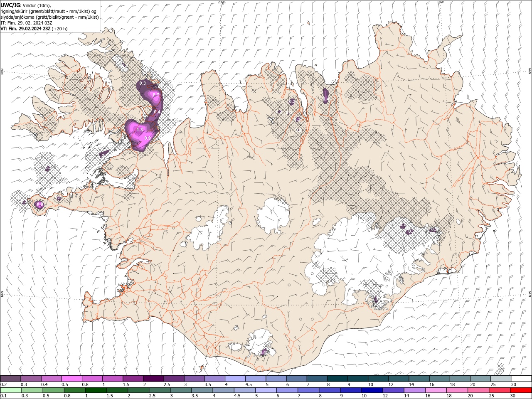Click the '0.2' label on the snow scale
532x399 pixels.
tap(3, 384)
